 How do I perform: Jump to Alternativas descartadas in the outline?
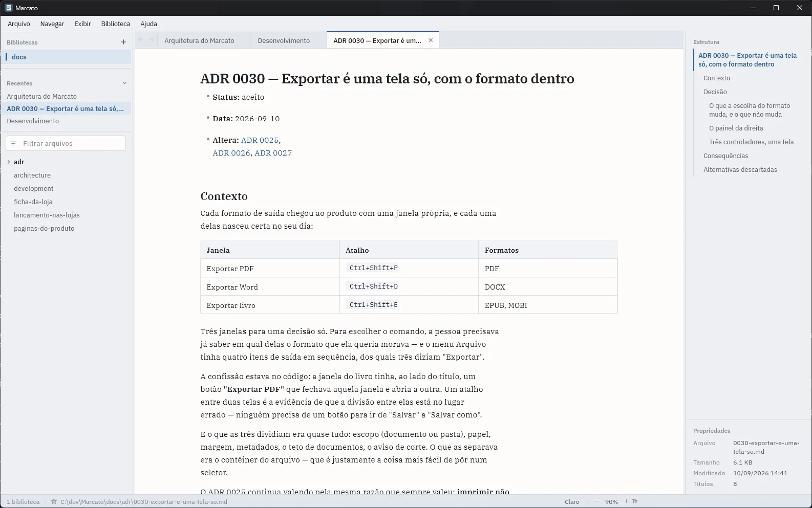pyautogui.click(x=740, y=170)
